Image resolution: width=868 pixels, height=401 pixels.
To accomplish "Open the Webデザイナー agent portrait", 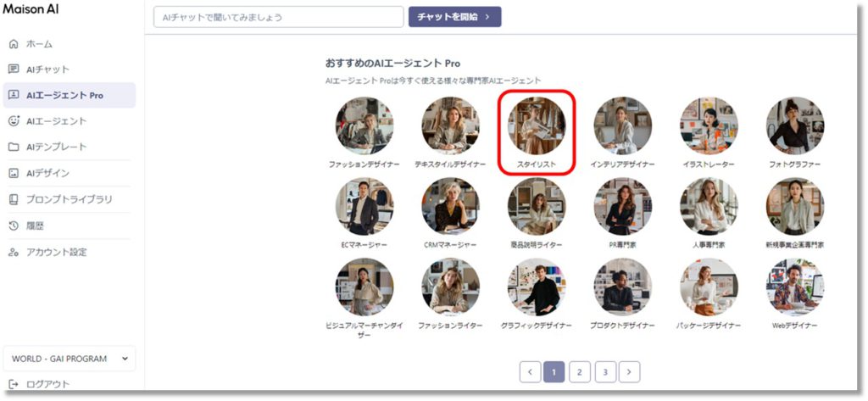I will tap(794, 287).
